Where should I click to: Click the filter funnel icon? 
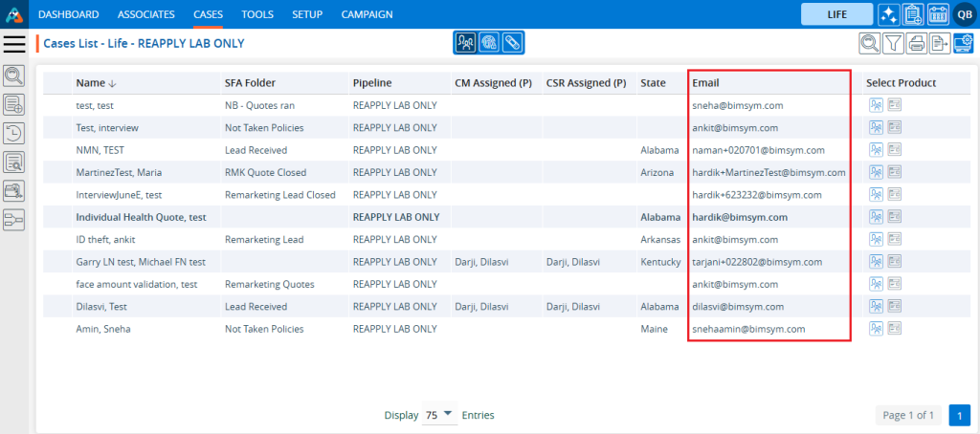892,43
